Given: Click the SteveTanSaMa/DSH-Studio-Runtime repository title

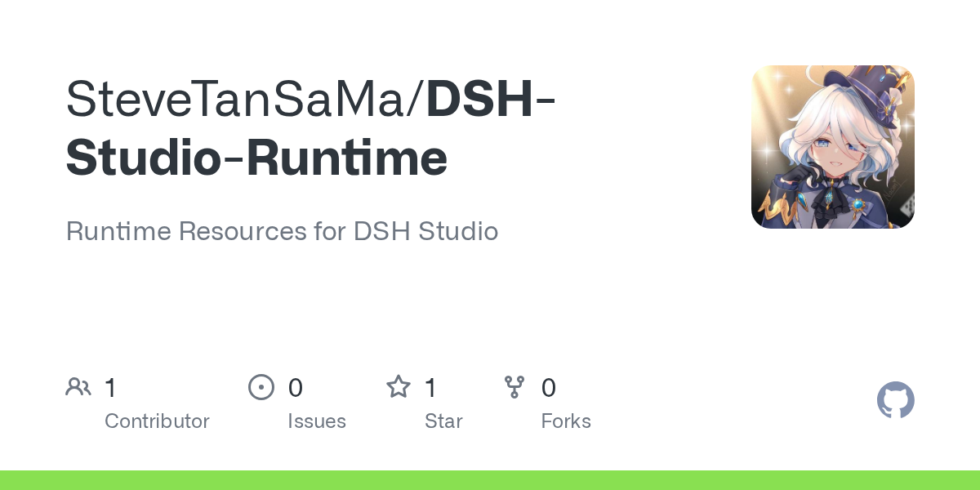Looking at the screenshot, I should [311, 128].
